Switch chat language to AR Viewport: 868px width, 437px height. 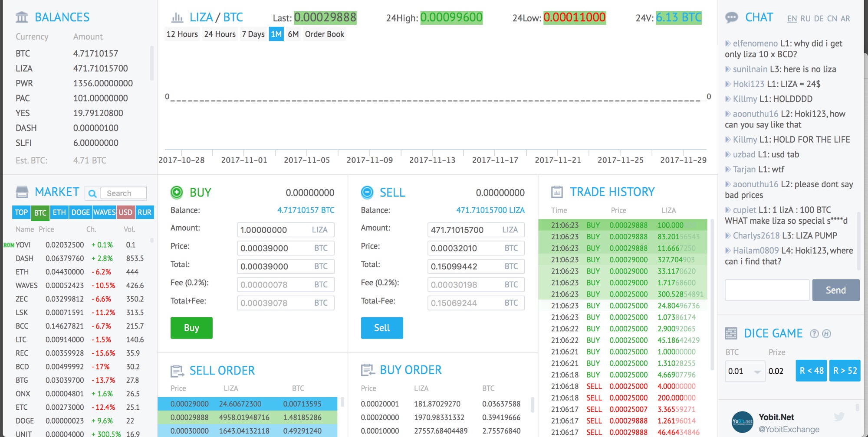845,19
